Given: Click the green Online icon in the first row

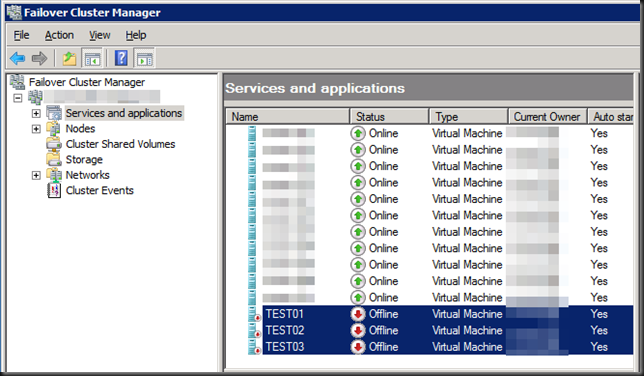Looking at the screenshot, I should (x=358, y=133).
